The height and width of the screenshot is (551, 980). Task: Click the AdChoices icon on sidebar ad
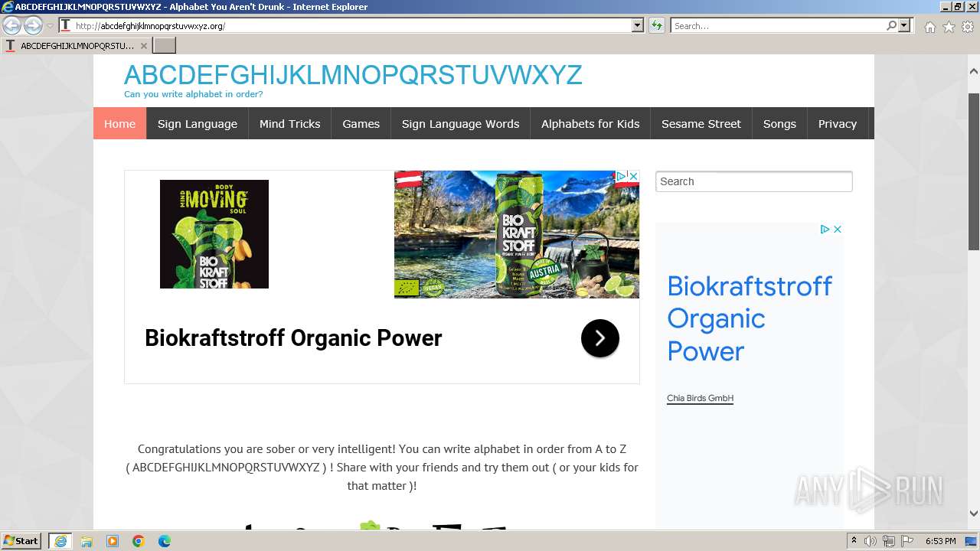[x=825, y=229]
